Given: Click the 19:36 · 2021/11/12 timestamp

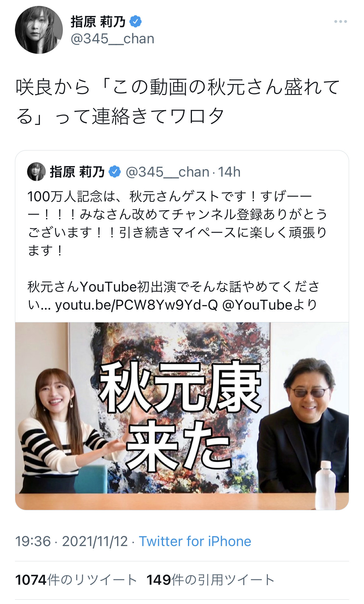Looking at the screenshot, I should [72, 541].
